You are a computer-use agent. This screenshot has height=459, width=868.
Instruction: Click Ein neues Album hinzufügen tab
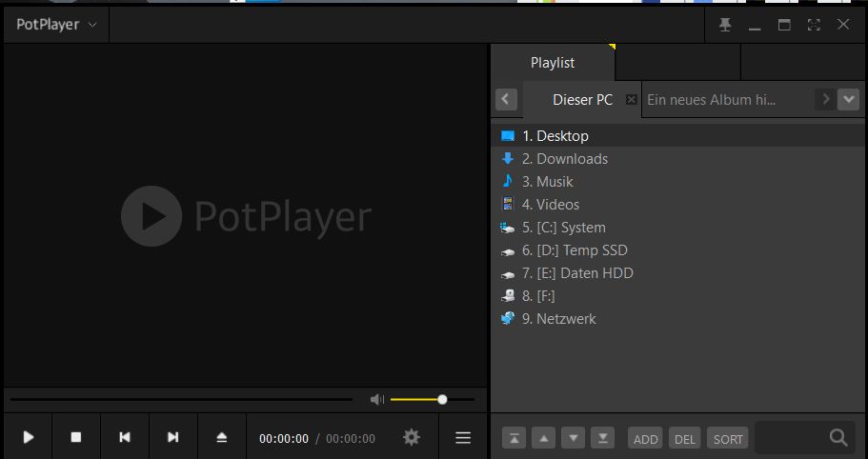point(712,100)
